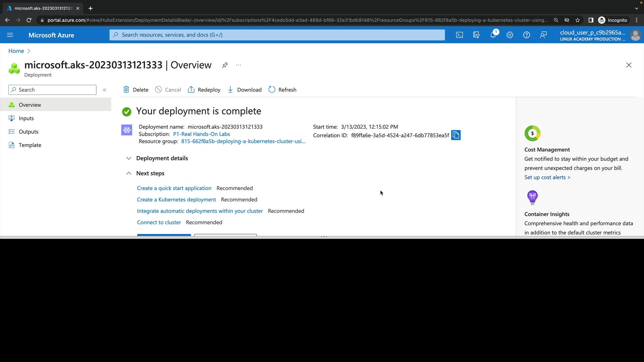Image resolution: width=644 pixels, height=362 pixels.
Task: Open the Directories and subscriptions filter icon
Action: pyautogui.click(x=476, y=35)
